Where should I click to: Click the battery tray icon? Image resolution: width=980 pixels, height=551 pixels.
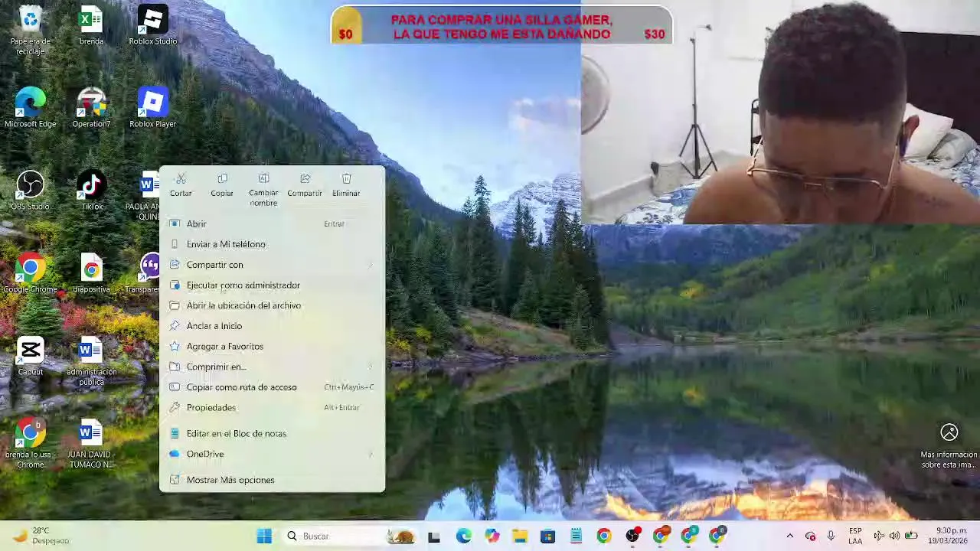(x=911, y=536)
